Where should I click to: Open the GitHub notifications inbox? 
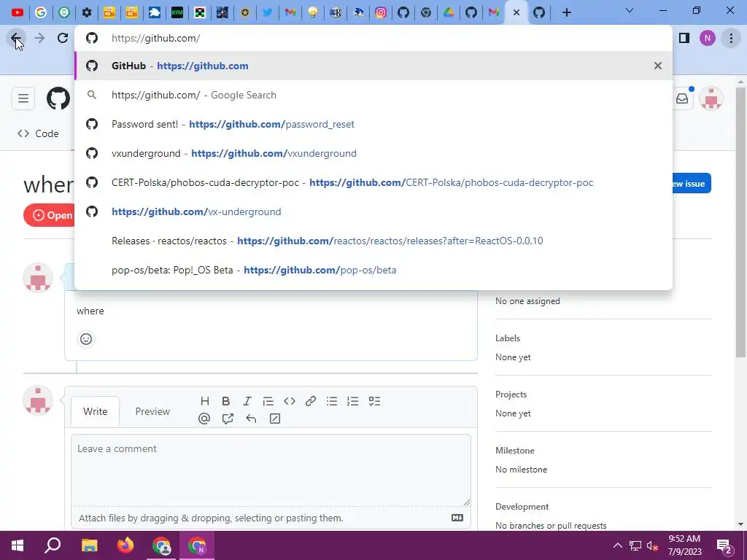[x=682, y=98]
